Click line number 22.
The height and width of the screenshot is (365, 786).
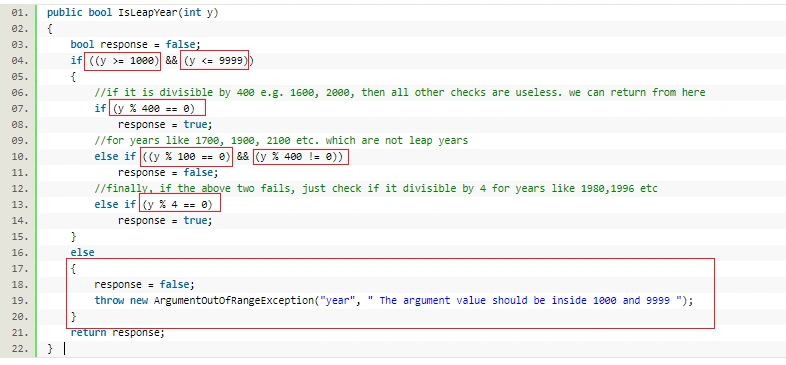20,349
